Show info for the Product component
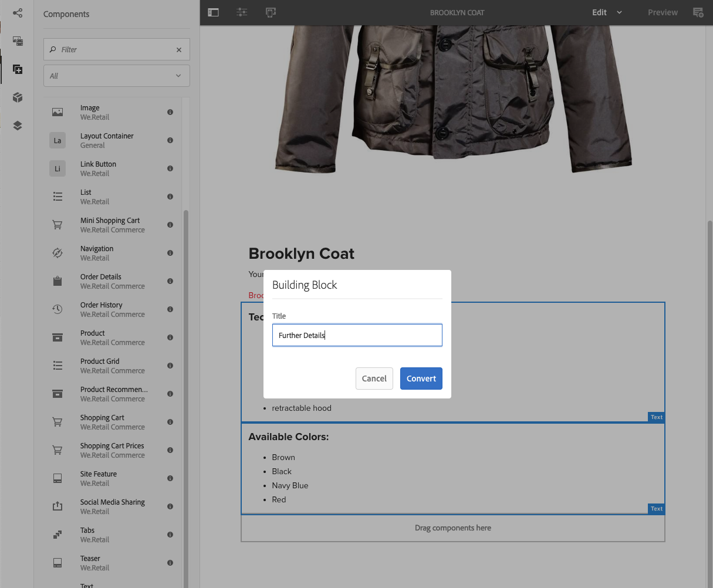 [x=170, y=337]
